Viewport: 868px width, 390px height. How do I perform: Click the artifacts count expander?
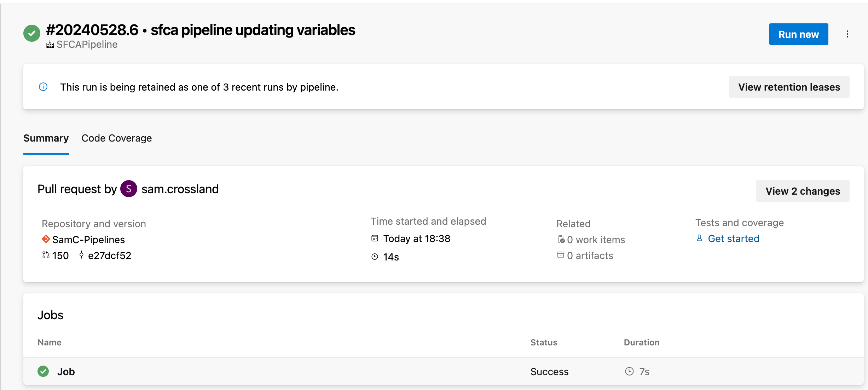click(x=585, y=256)
